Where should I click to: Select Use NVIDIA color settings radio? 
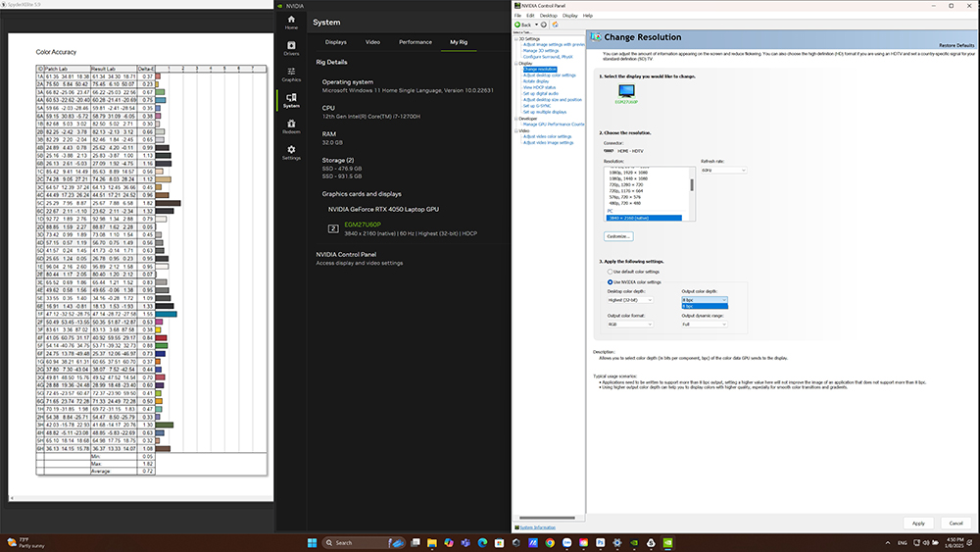tap(610, 282)
